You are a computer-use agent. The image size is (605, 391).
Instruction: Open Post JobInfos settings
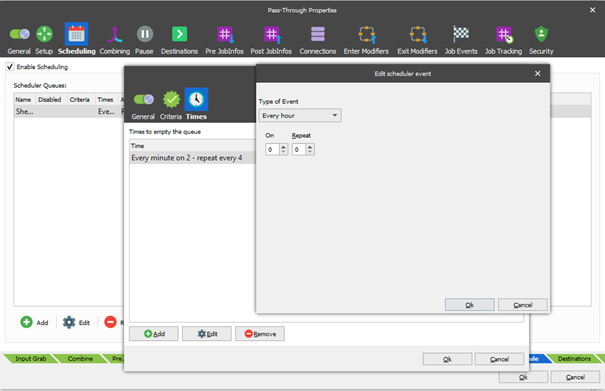coord(271,40)
